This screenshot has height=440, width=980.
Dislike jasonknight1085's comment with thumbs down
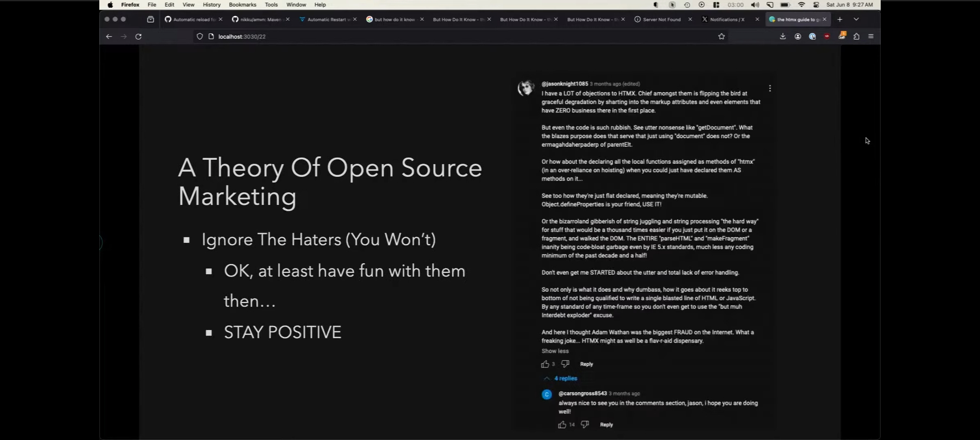pyautogui.click(x=565, y=363)
